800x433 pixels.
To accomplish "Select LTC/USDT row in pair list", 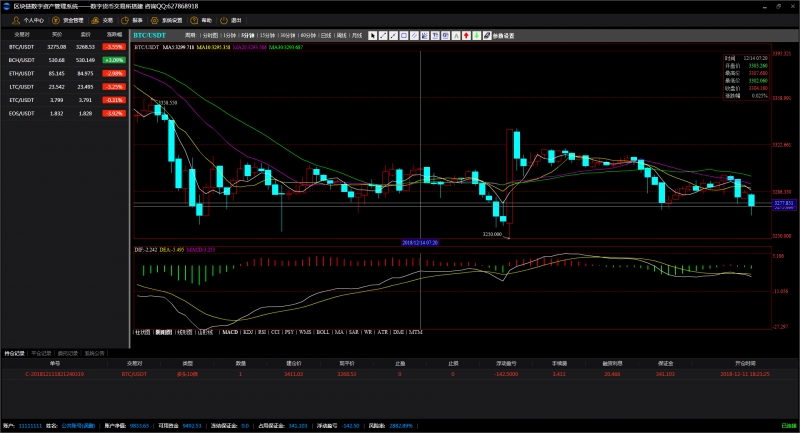I will pyautogui.click(x=65, y=87).
